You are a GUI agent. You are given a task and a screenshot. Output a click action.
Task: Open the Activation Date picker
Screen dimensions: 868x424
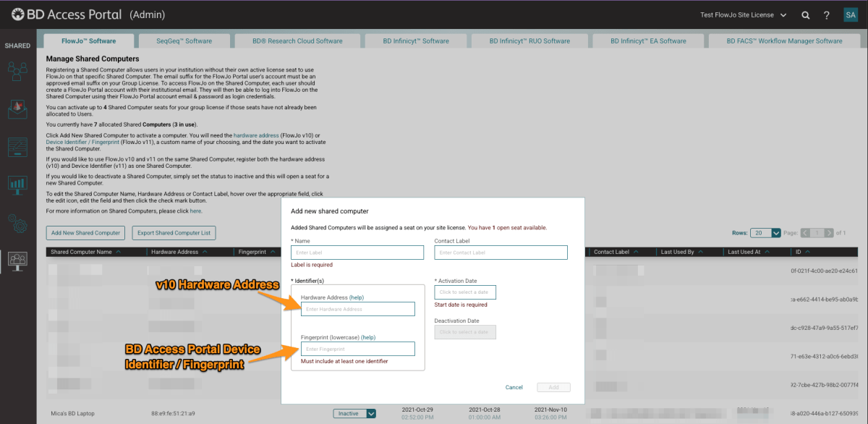[464, 292]
